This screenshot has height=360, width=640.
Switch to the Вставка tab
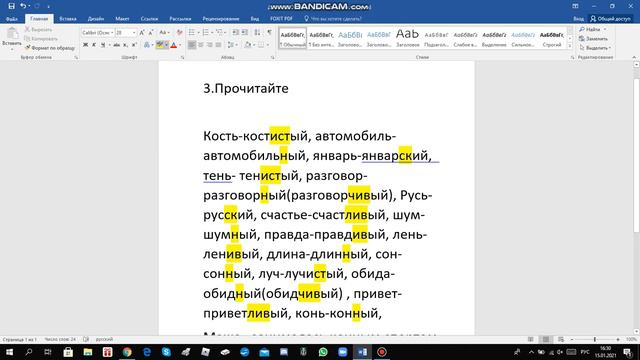coord(68,19)
